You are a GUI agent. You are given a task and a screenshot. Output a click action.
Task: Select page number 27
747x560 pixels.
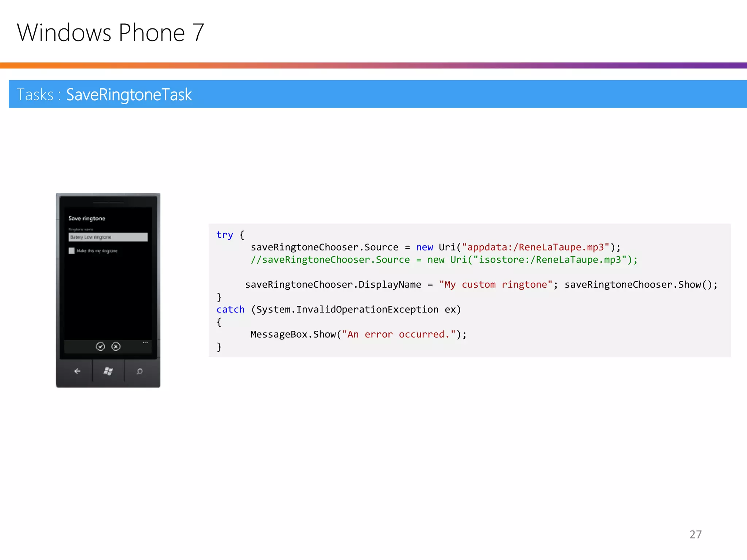click(x=696, y=534)
